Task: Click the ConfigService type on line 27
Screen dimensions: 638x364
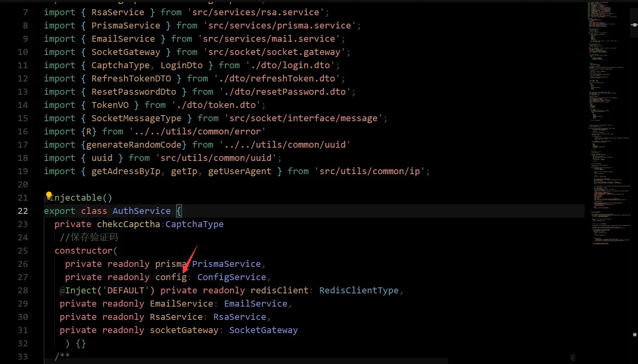Action: (x=231, y=277)
